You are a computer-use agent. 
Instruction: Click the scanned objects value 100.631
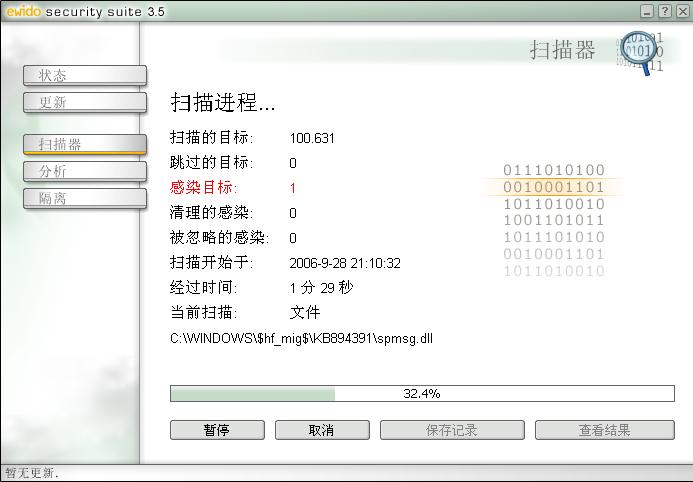(x=312, y=138)
